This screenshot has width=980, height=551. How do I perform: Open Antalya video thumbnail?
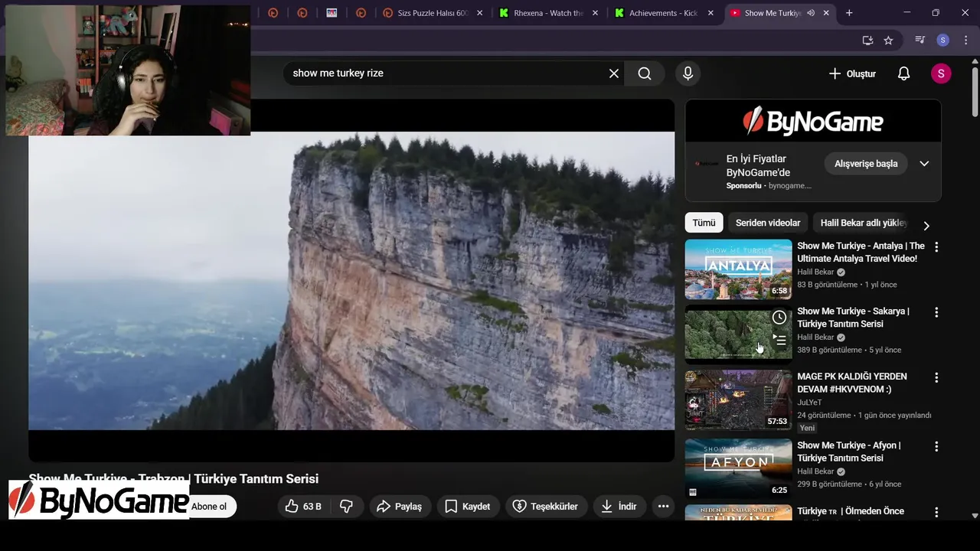coord(738,269)
